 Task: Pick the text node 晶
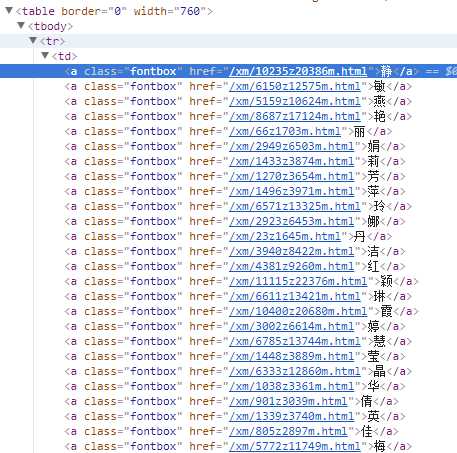coord(380,371)
